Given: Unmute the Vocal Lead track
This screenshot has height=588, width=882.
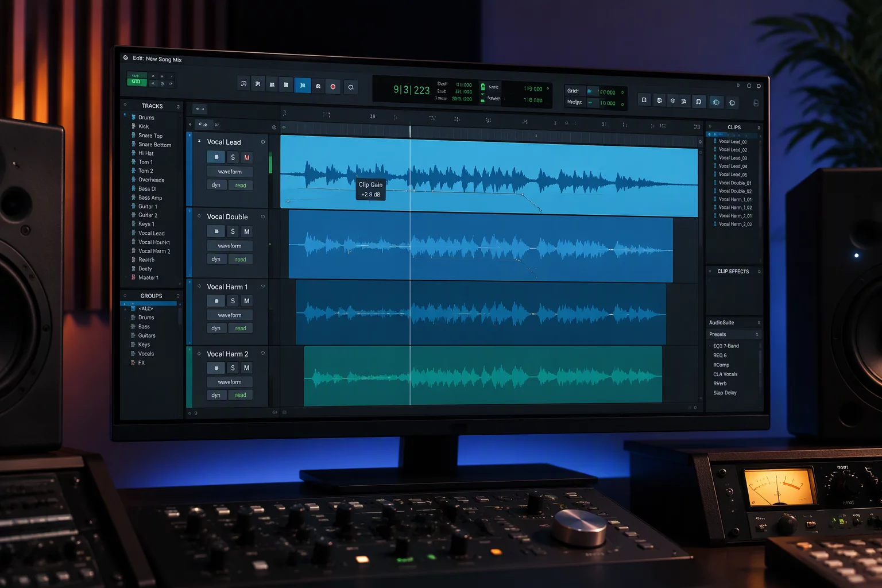Looking at the screenshot, I should pos(246,157).
